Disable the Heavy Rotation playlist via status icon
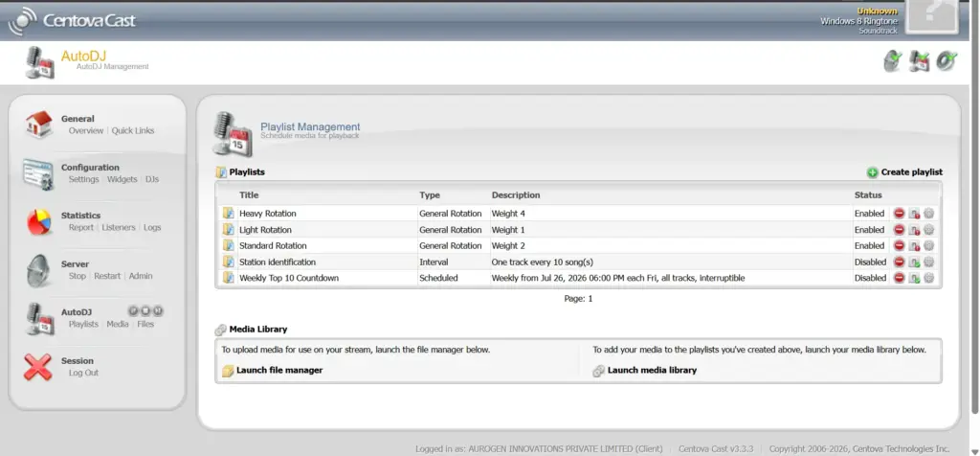The image size is (980, 456). coord(914,214)
